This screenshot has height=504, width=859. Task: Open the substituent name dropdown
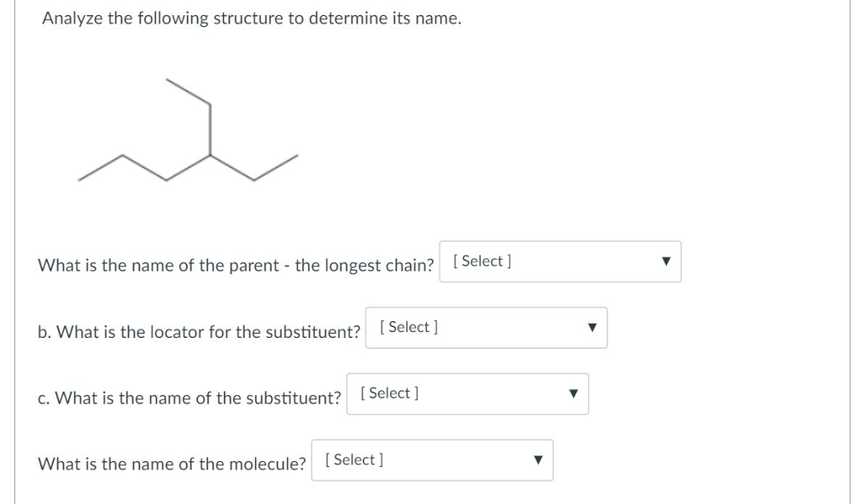(x=467, y=394)
